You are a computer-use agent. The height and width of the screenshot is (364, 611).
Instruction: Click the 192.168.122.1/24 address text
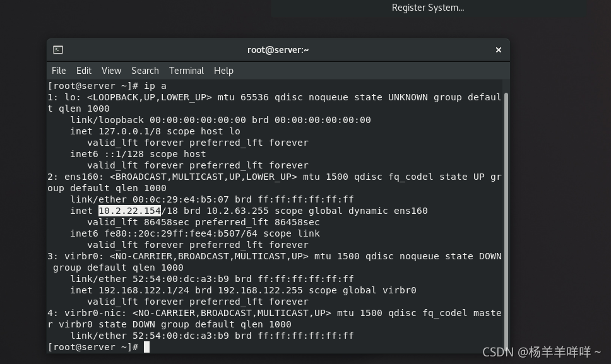click(x=138, y=290)
